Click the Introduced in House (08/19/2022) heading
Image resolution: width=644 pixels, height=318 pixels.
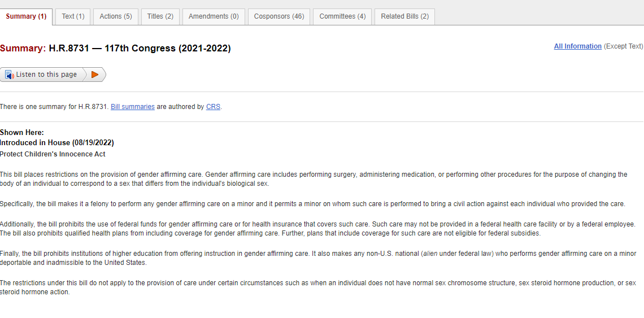[x=56, y=143]
